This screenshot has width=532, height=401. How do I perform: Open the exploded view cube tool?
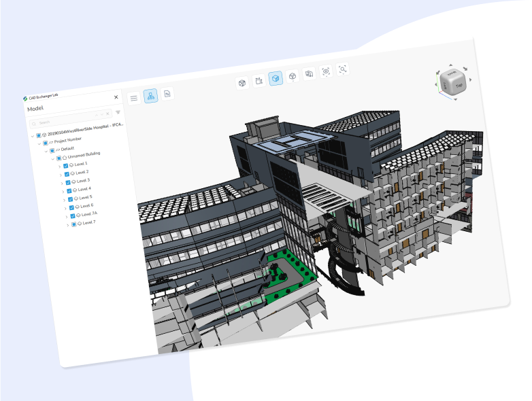tap(293, 76)
